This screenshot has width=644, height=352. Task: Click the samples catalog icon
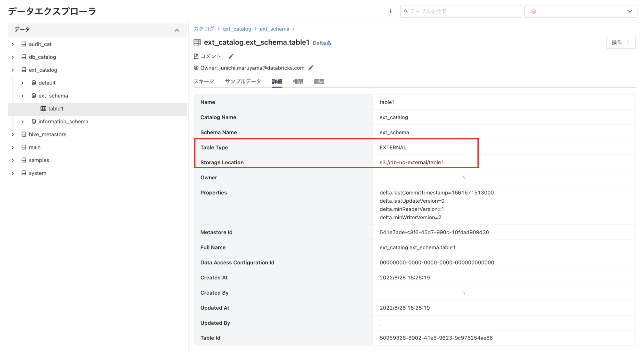click(24, 160)
